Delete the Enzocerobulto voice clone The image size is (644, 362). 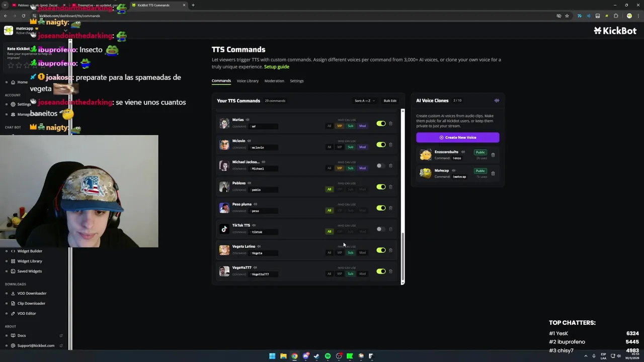[x=493, y=155]
